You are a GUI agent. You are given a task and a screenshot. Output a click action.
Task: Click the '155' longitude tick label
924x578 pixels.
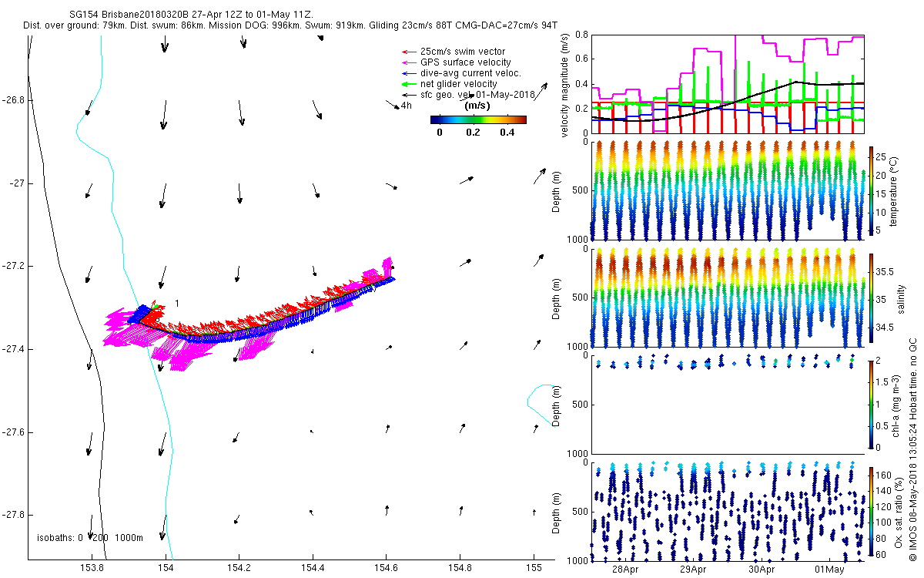[x=534, y=568]
